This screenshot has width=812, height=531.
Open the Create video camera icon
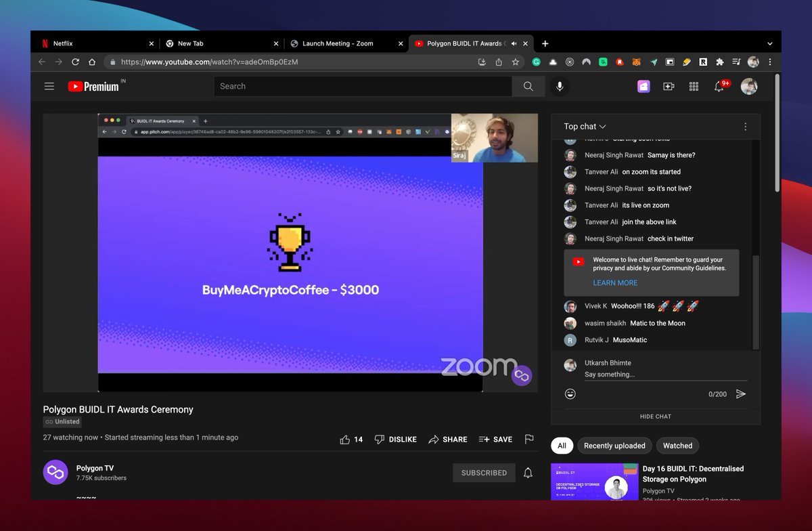669,86
